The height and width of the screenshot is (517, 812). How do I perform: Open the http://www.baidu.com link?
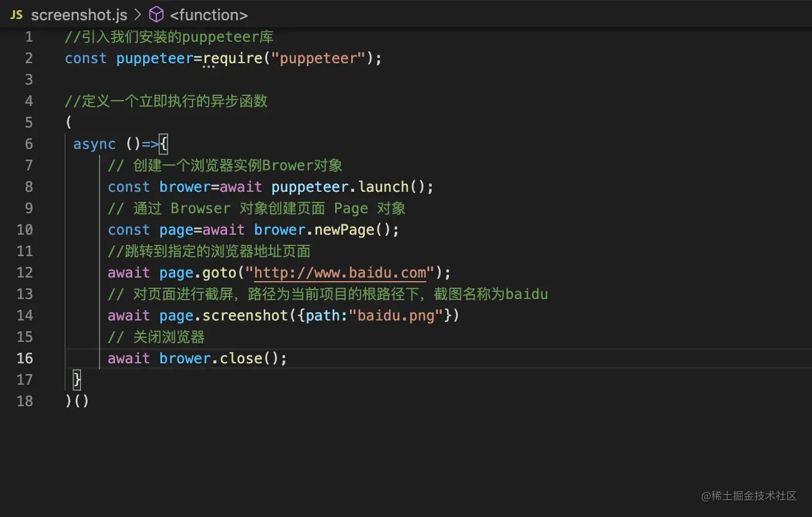340,273
